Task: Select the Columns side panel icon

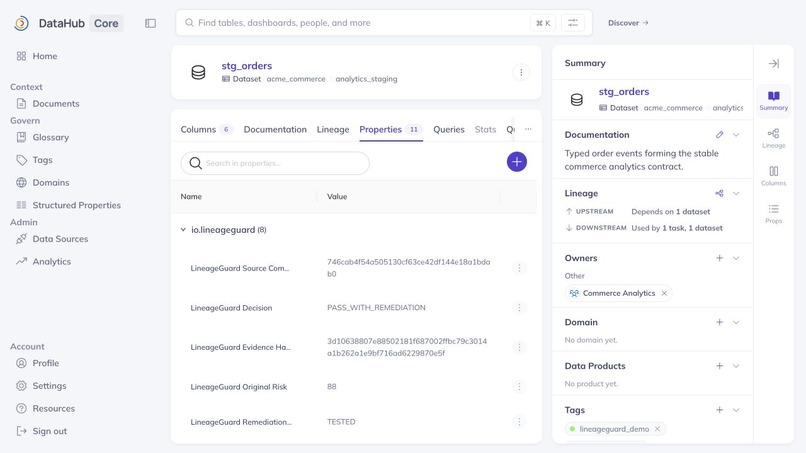Action: 774,176
